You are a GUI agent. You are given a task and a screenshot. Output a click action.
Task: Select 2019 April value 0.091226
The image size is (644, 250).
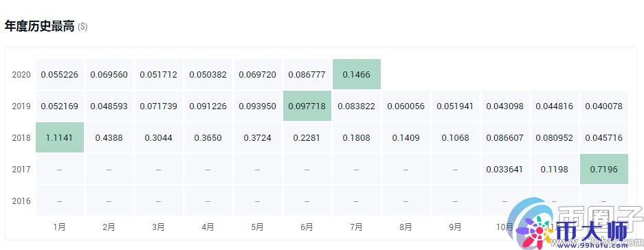pos(208,106)
